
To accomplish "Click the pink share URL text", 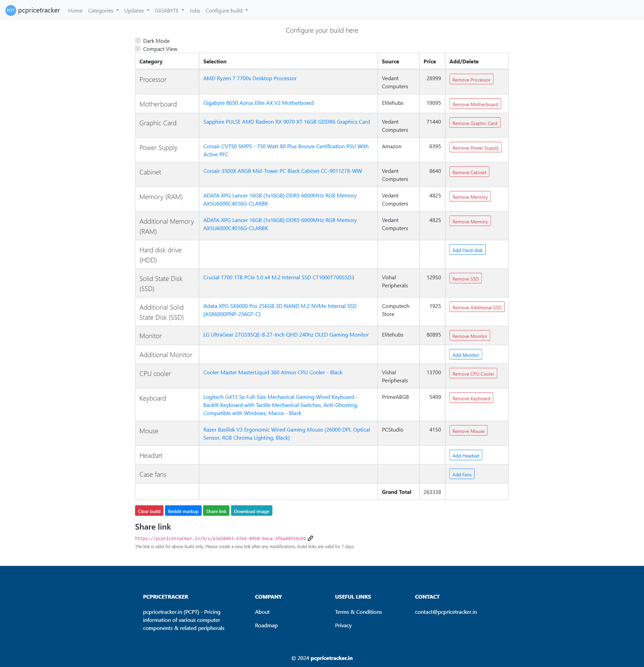I will click(220, 538).
